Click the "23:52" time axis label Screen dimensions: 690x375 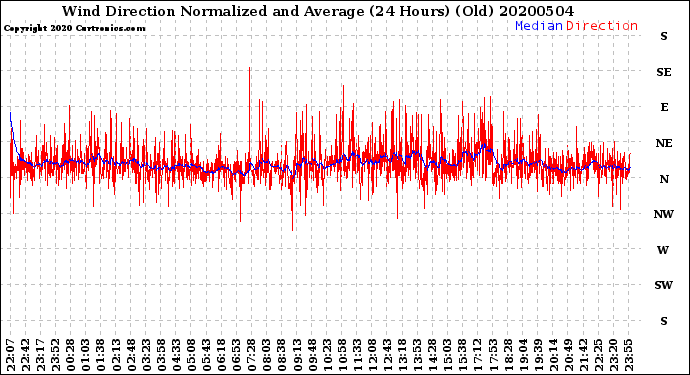tap(55, 355)
